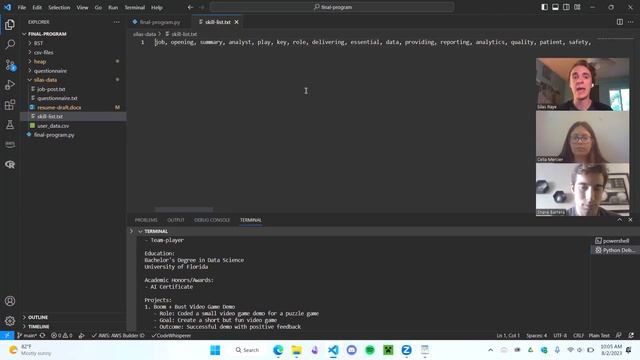This screenshot has height=360, width=640.
Task: Collapse the silas-data folder
Action: tap(45, 80)
